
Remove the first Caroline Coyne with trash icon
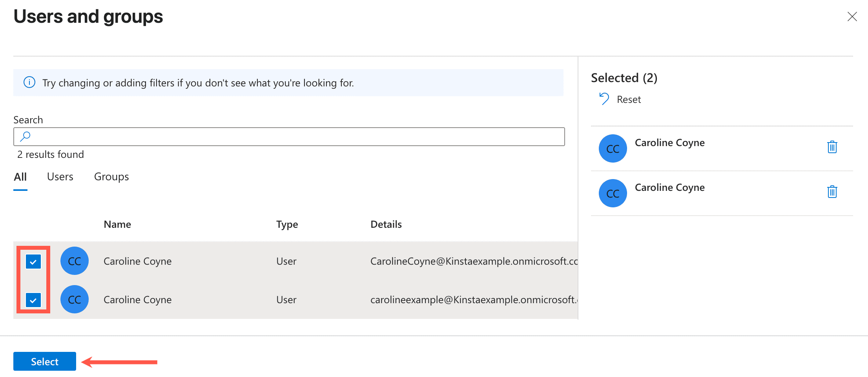(832, 147)
